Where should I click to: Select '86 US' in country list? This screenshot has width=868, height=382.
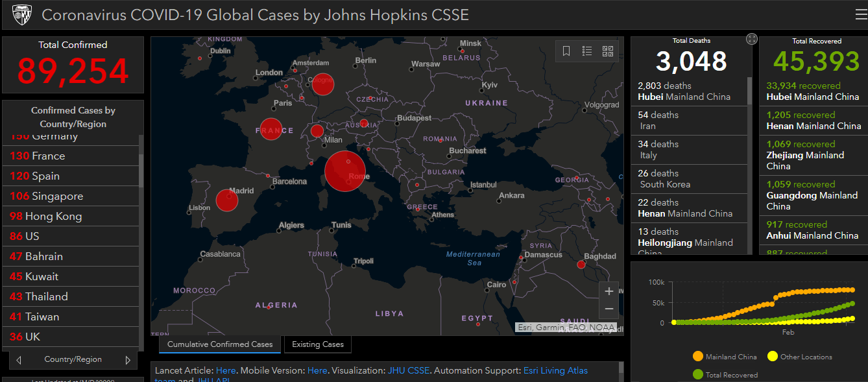click(71, 236)
